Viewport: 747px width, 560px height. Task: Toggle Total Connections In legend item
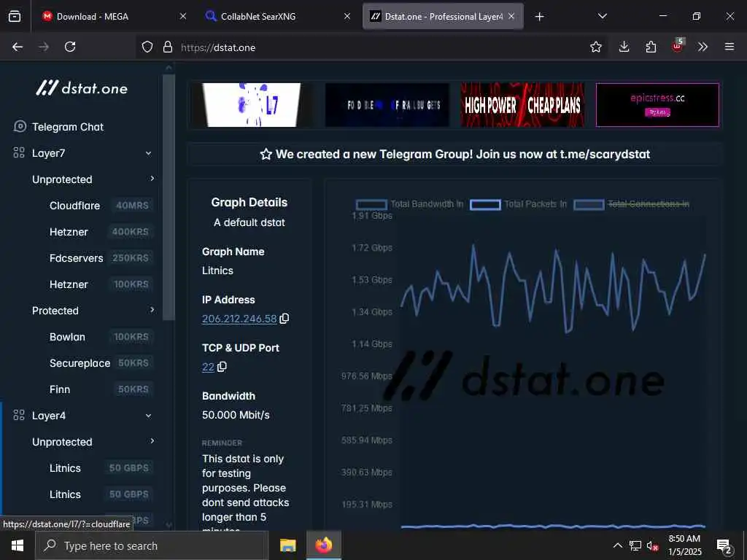click(631, 204)
